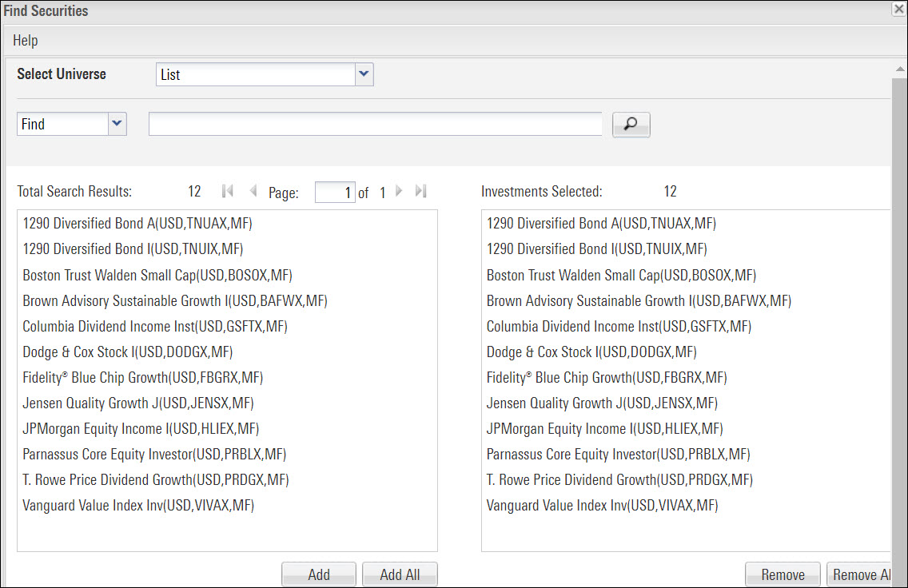The image size is (908, 588).
Task: Select Fidelity Blue Chip Growth in search results
Action: point(142,377)
